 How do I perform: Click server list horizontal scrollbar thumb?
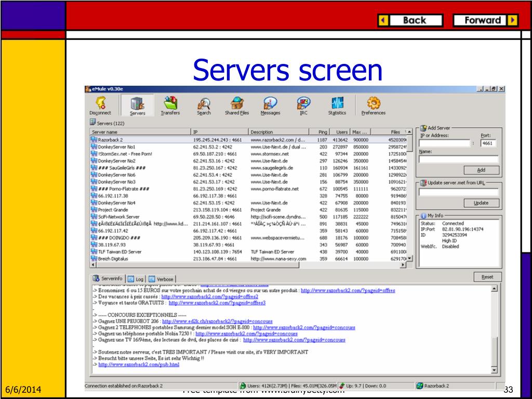(x=198, y=264)
